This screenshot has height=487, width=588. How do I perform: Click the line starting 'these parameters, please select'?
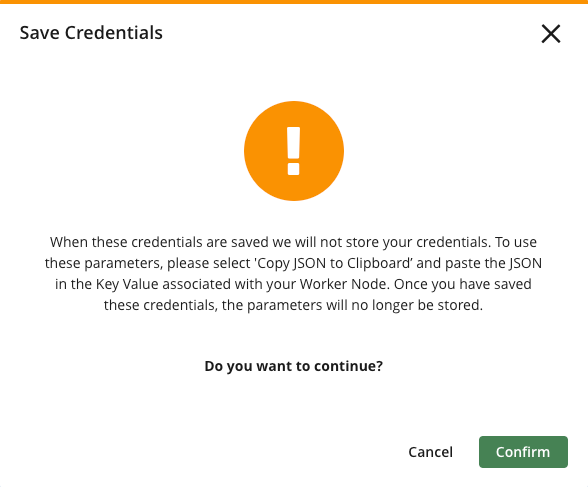pyautogui.click(x=294, y=263)
